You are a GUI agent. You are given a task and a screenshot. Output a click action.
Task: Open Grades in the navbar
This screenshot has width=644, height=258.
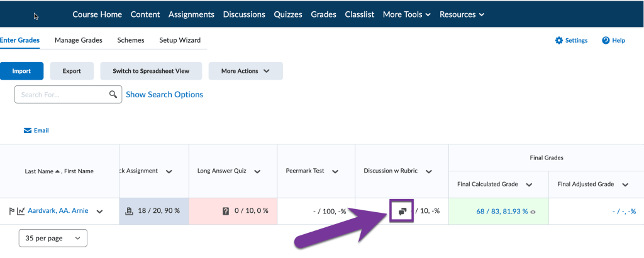324,14
